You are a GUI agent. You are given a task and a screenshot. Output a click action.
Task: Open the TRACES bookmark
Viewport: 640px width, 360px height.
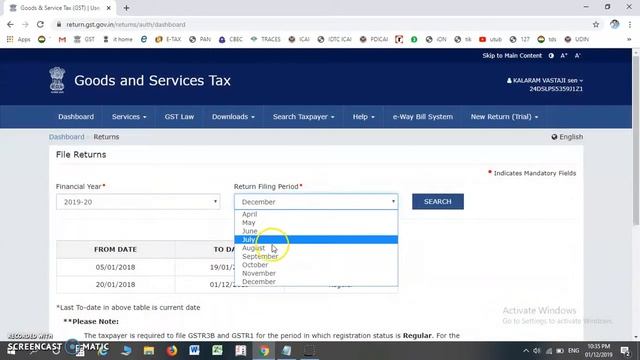[x=265, y=39]
